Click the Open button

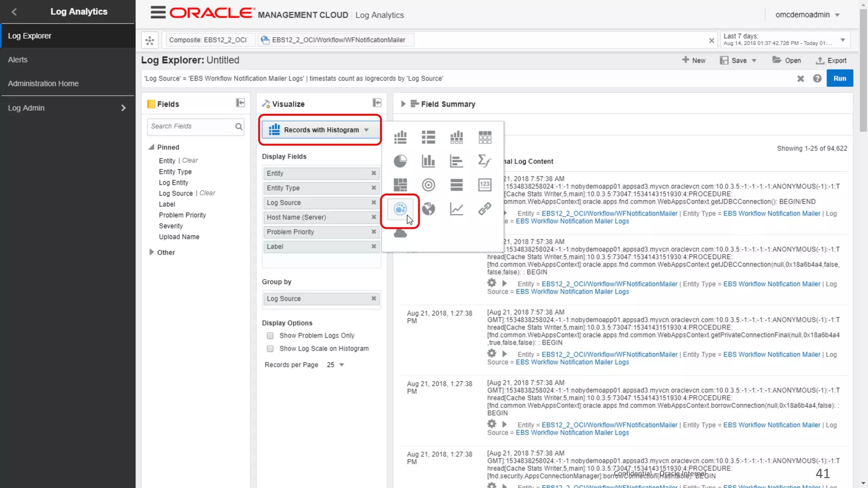[787, 61]
